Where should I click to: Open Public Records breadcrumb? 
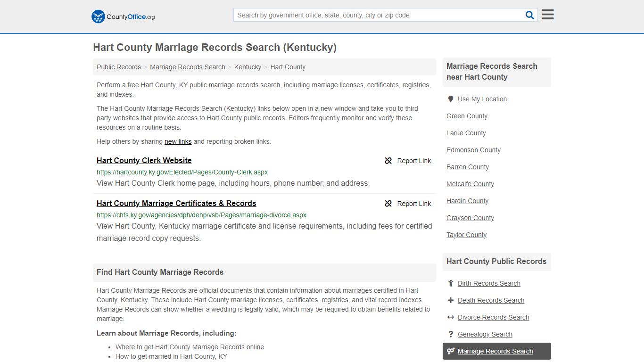[x=119, y=67]
